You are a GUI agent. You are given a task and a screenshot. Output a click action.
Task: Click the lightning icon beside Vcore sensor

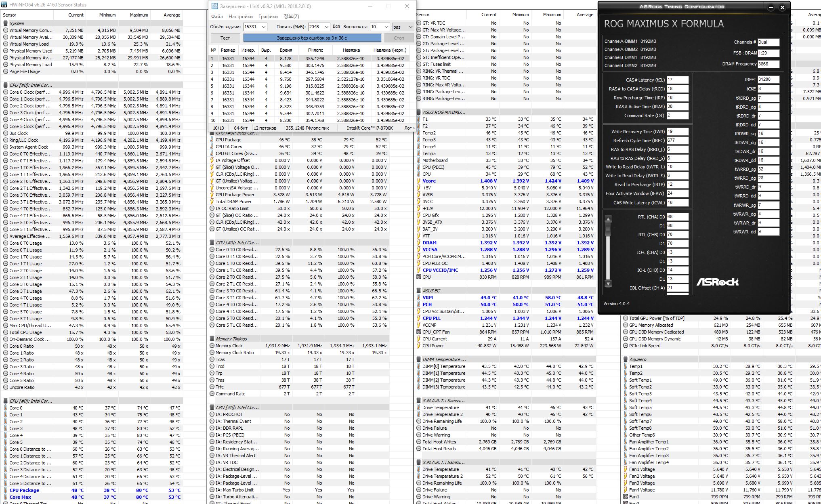point(418,181)
